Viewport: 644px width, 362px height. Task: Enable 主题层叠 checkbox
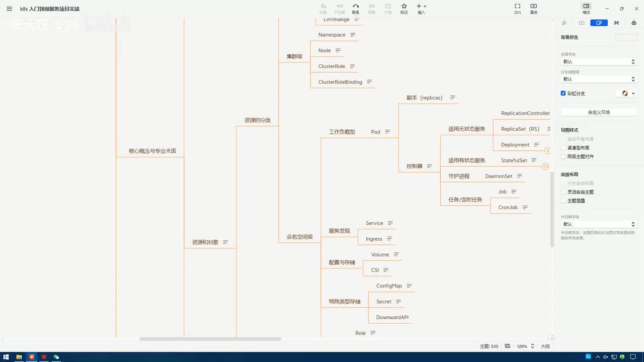click(x=563, y=201)
